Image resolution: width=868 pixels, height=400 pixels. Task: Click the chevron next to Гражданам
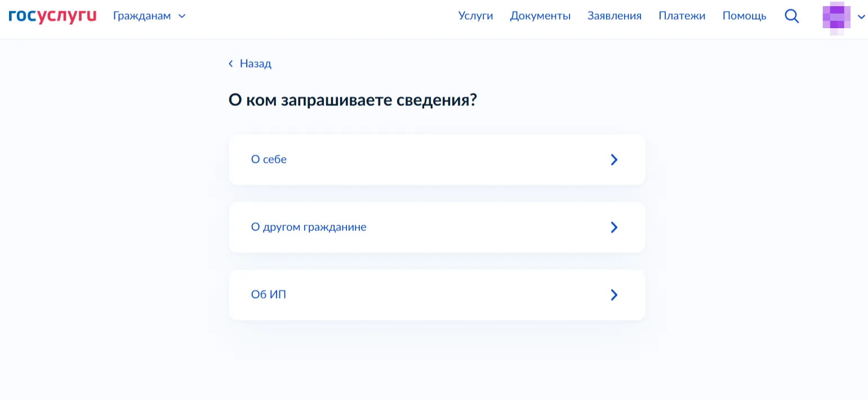(x=182, y=16)
